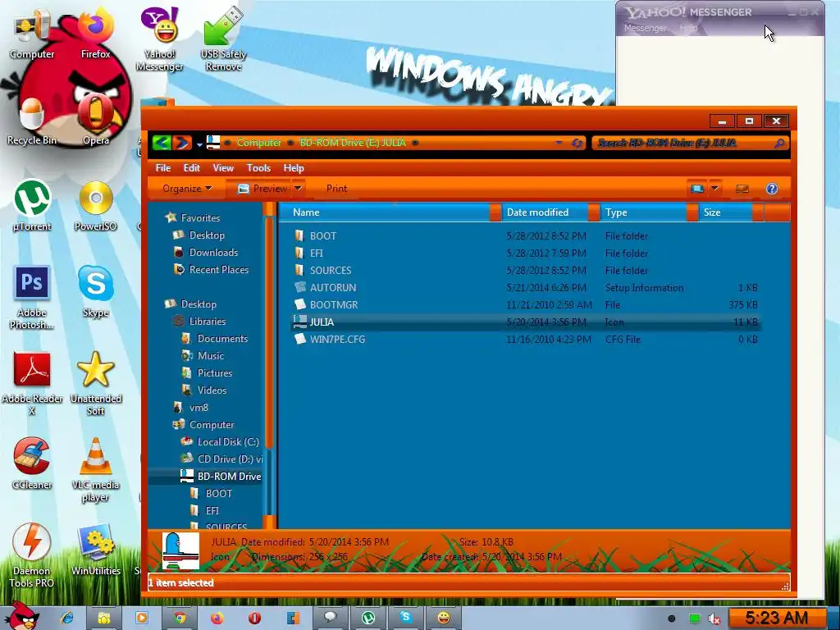Open the Recycle Bin
Image resolution: width=840 pixels, height=630 pixels.
(x=32, y=122)
